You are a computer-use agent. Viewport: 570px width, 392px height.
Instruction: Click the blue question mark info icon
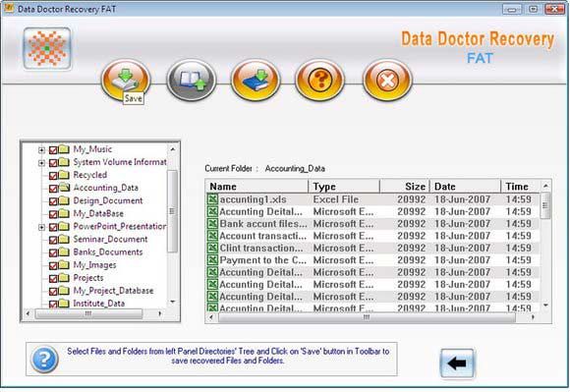(44, 360)
